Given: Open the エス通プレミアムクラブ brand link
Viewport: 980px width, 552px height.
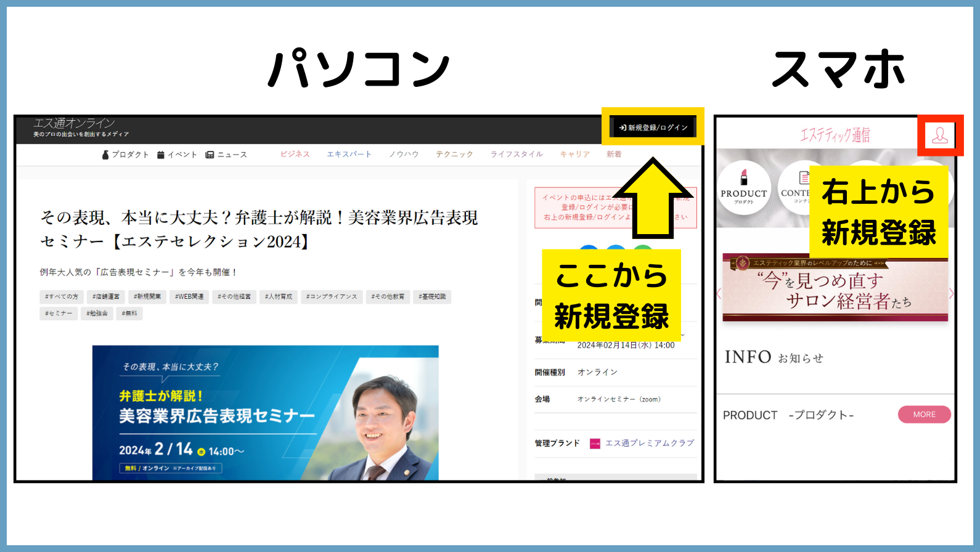Looking at the screenshot, I should pyautogui.click(x=650, y=443).
